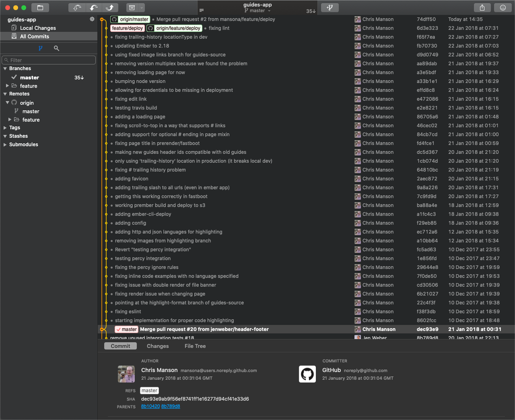Screen dimensions: 515x420
Task: Click the GitHub committer logo
Action: tap(307, 374)
